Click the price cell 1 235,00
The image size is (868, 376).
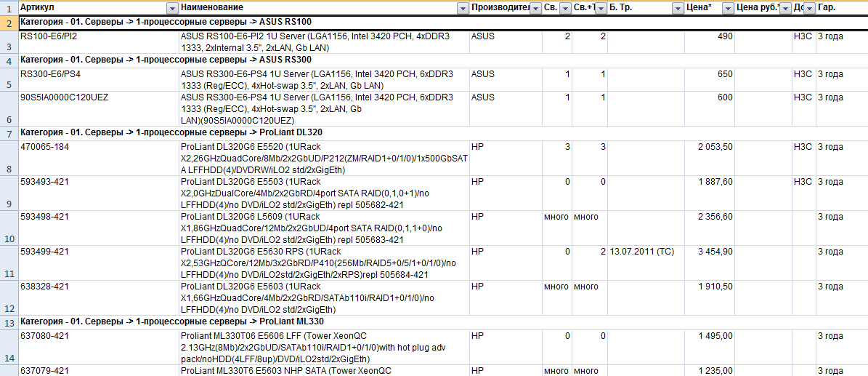click(x=710, y=370)
